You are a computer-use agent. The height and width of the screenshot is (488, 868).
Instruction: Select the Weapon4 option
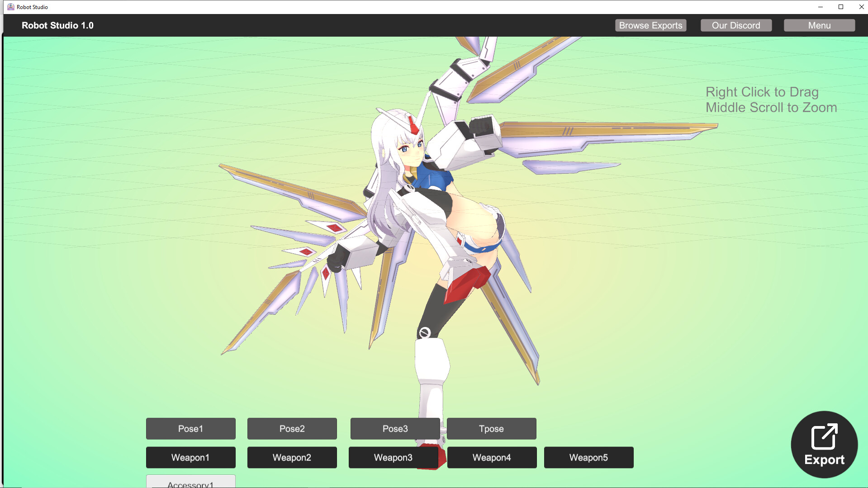click(492, 457)
